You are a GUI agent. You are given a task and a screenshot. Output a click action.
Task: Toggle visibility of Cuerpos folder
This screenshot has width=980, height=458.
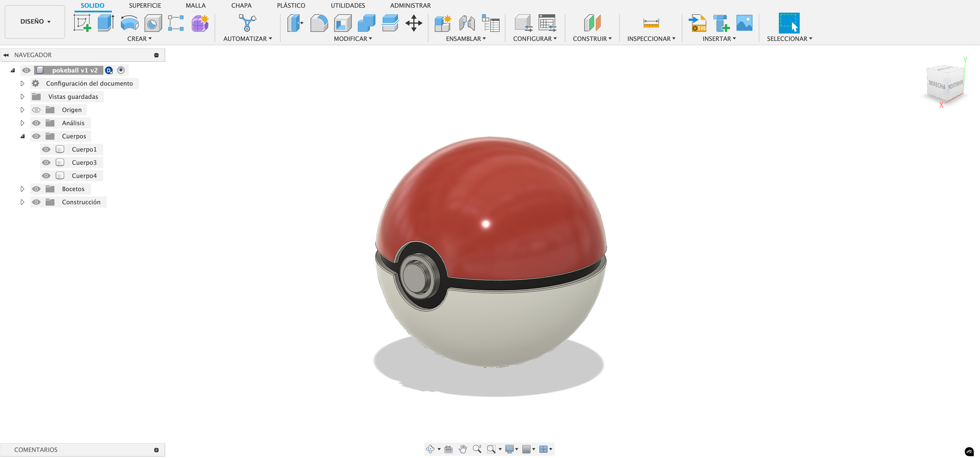coord(36,136)
